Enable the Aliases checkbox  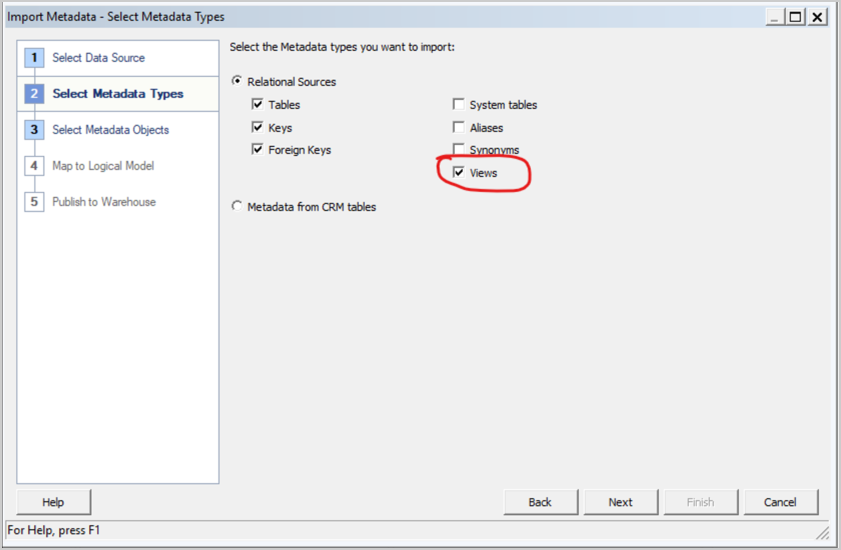(459, 128)
